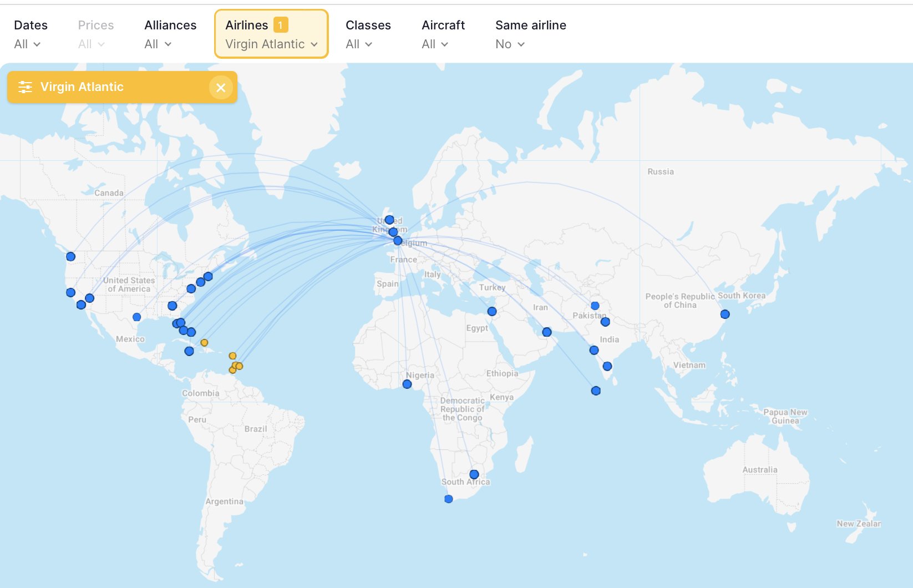This screenshot has width=913, height=588.
Task: Select the Atlanta marker in the southeastern US
Action: tap(173, 306)
